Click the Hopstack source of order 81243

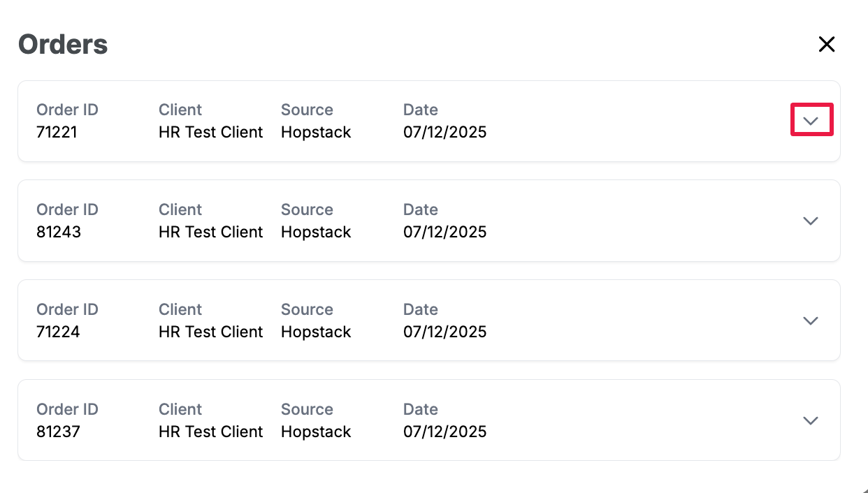316,232
